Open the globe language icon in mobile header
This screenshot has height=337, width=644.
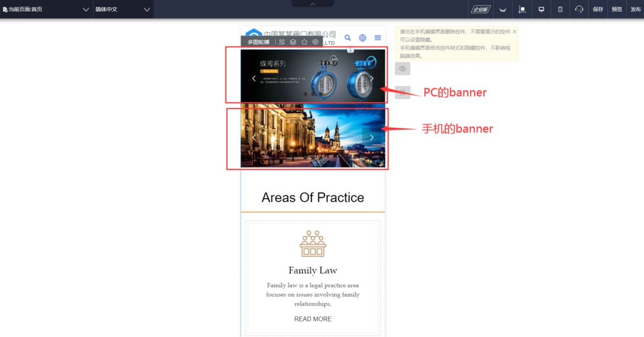pos(363,38)
